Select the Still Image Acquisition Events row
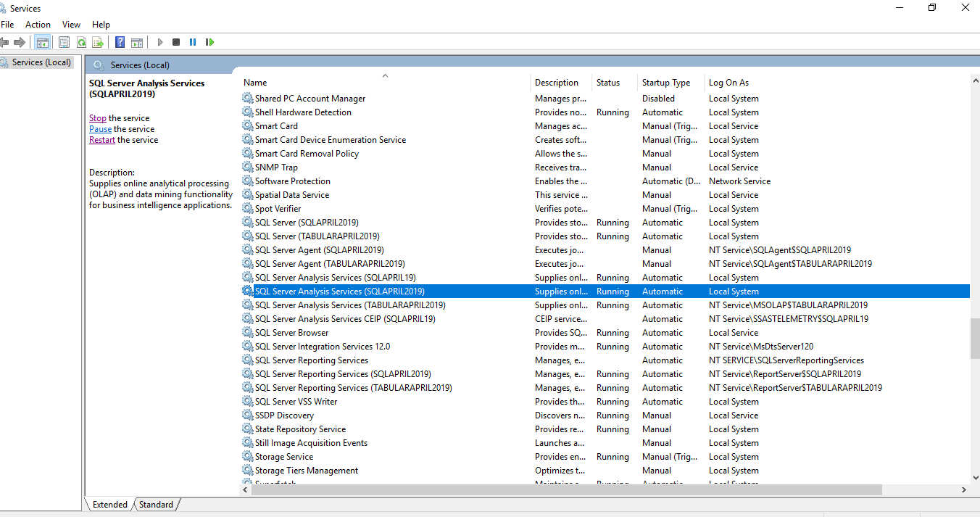980x517 pixels. tap(605, 443)
